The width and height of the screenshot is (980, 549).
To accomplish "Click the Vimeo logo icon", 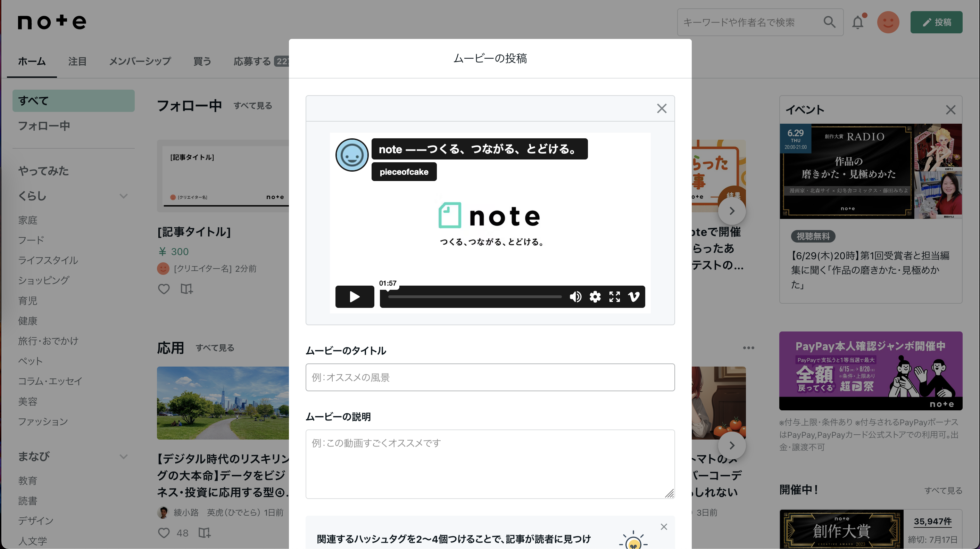I will coord(634,297).
